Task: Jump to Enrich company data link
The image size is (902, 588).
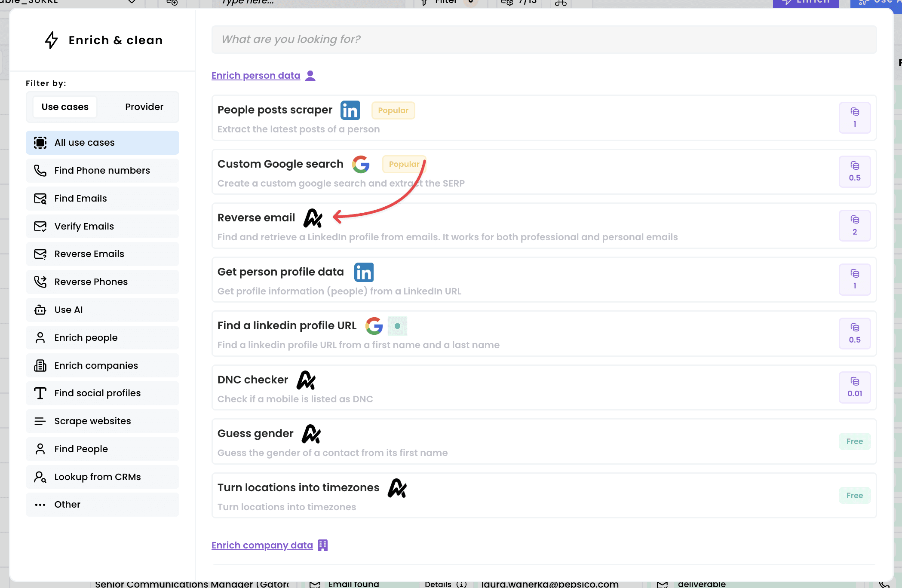Action: pyautogui.click(x=262, y=545)
